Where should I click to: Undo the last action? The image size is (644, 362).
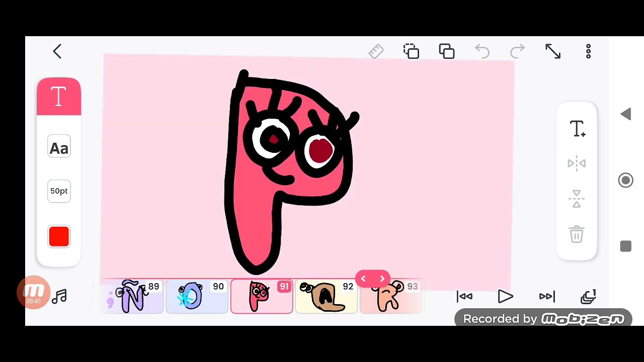[x=482, y=51]
